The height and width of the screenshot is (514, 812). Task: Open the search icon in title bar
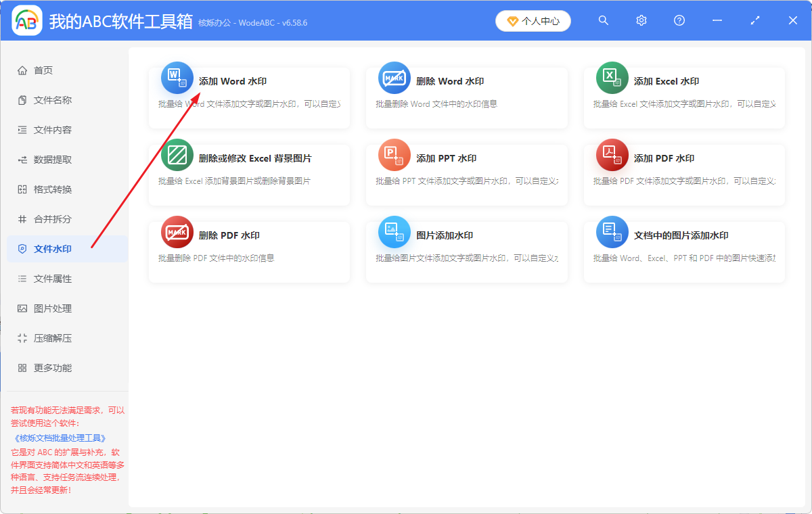603,20
